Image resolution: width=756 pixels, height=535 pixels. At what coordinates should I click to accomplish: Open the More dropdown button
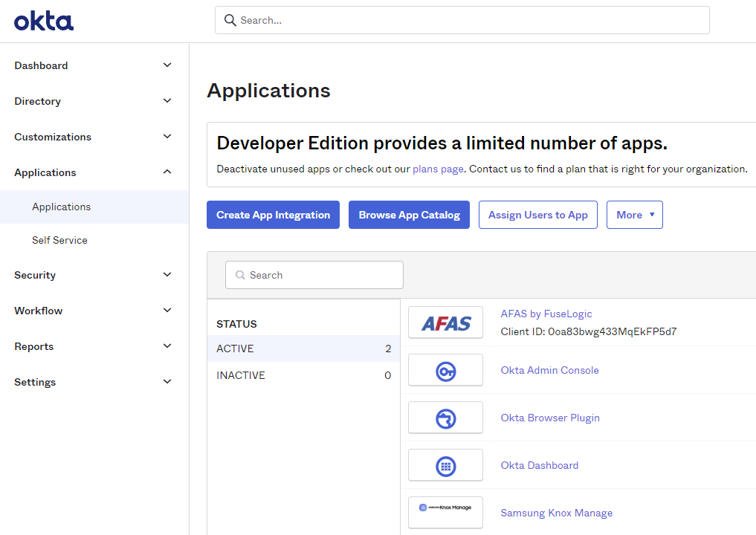635,215
